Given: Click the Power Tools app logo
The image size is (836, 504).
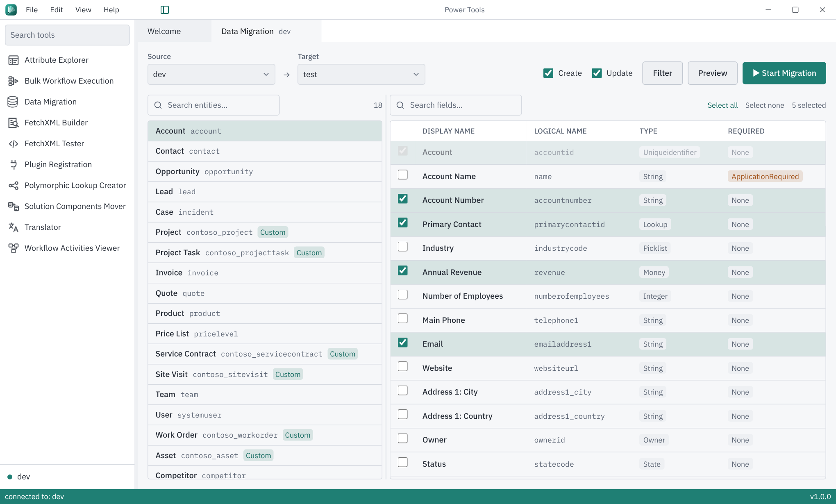Looking at the screenshot, I should 11,10.
